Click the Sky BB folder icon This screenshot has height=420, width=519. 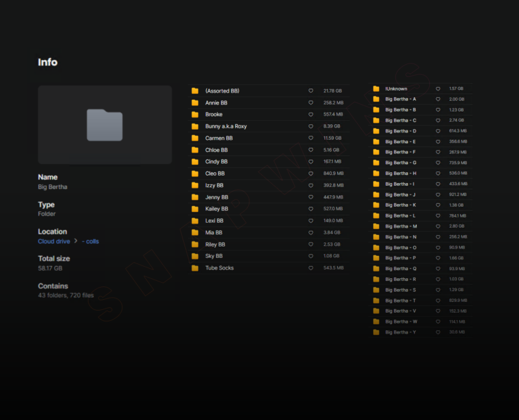click(x=195, y=257)
